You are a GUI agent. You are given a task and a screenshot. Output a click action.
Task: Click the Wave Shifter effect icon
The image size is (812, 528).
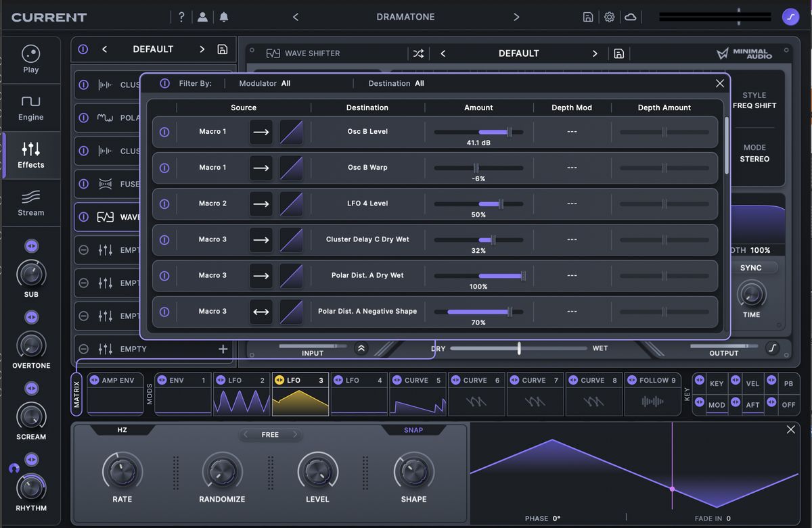click(275, 53)
